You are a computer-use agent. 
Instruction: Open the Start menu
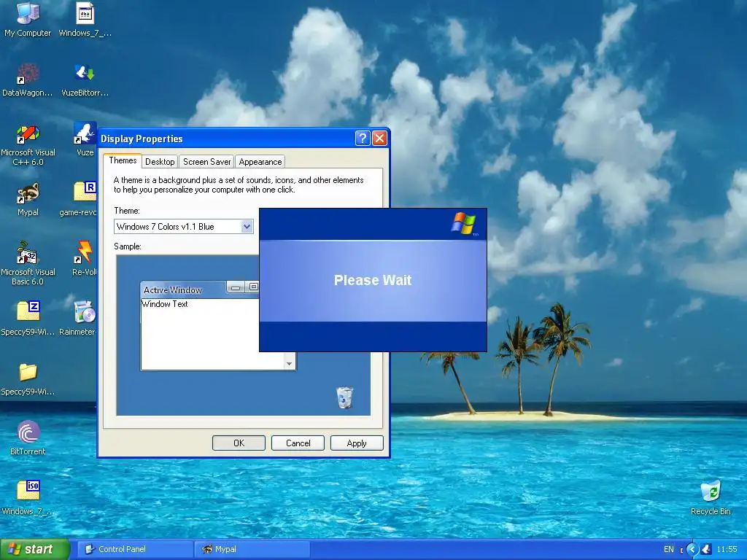(x=35, y=549)
